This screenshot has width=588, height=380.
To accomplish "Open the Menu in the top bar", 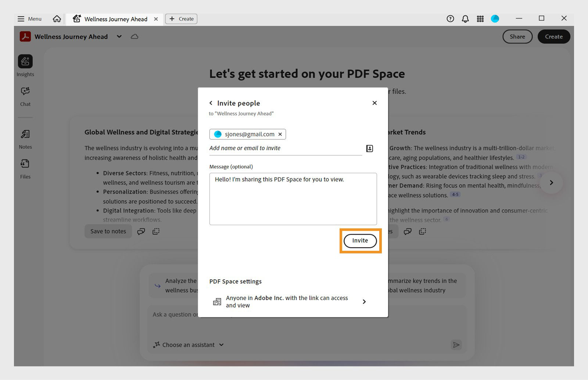I will 29,19.
